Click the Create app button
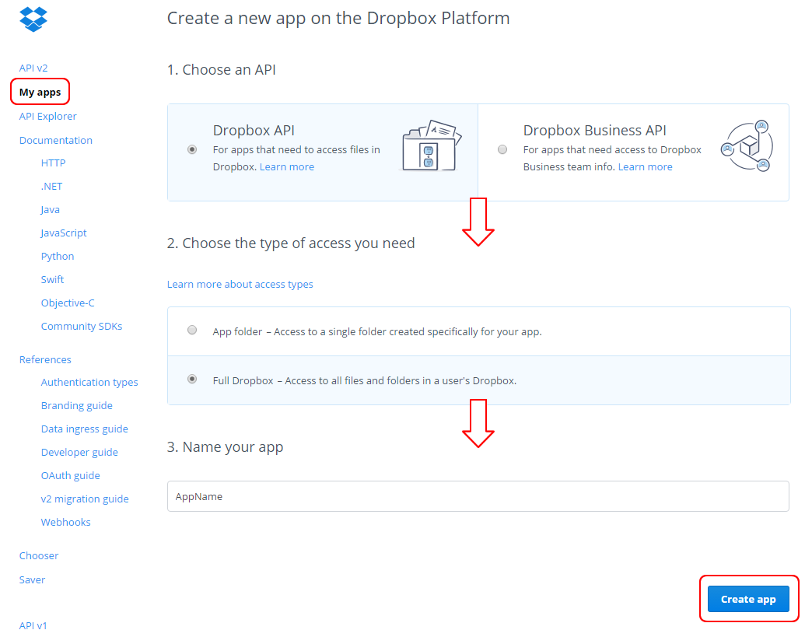 click(x=748, y=599)
